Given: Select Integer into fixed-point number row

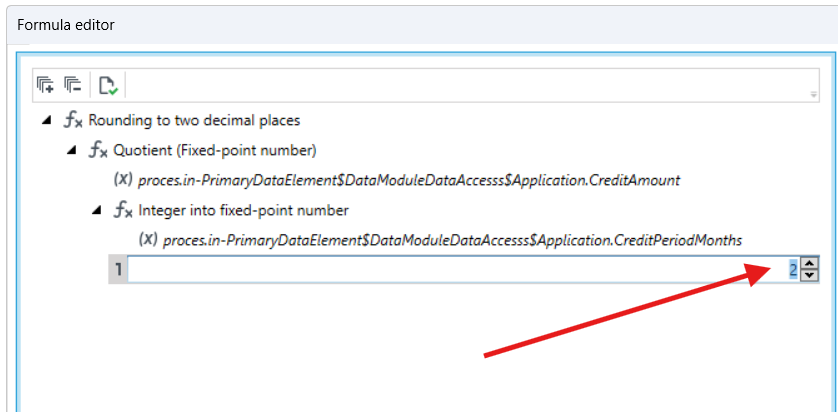Looking at the screenshot, I should (243, 211).
